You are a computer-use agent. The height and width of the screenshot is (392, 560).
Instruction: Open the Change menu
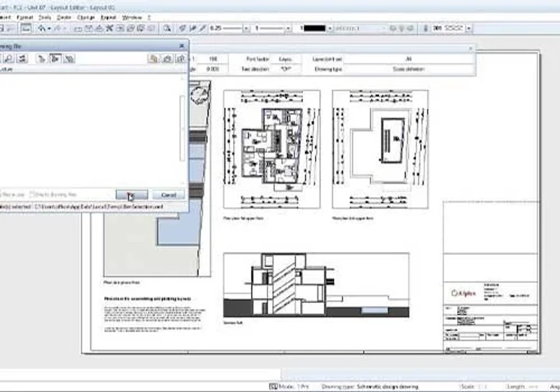click(x=85, y=17)
